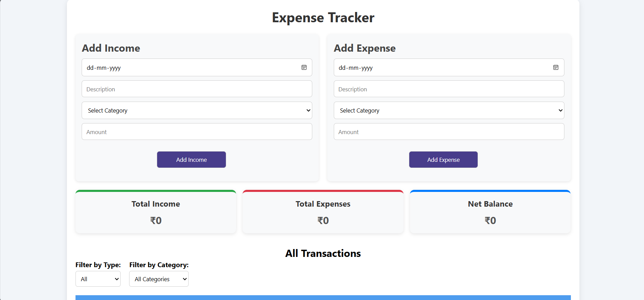644x300 pixels.
Task: Open the All Categories filter dropdown
Action: point(159,279)
